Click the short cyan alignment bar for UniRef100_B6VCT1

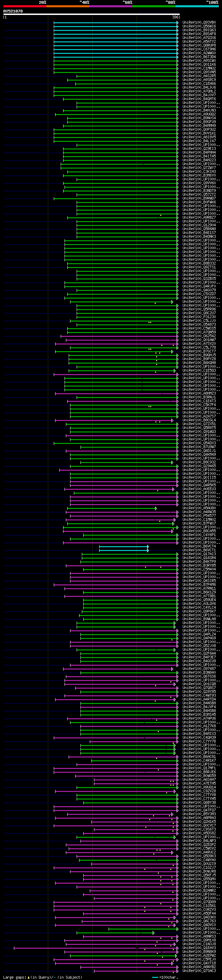pyautogui.click(x=124, y=550)
